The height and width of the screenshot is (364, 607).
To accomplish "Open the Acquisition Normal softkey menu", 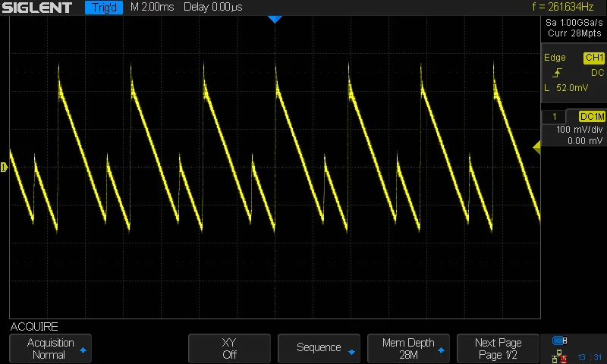I will pyautogui.click(x=50, y=349).
